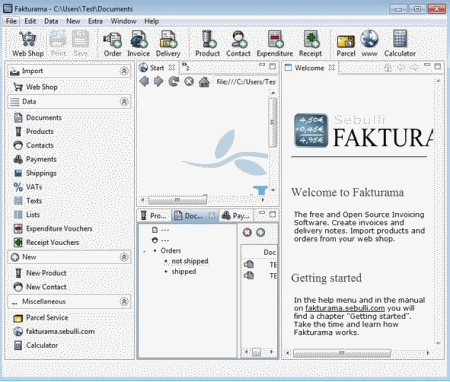The width and height of the screenshot is (450, 382).
Task: Select the 'shipped' orders filter
Action: click(184, 272)
